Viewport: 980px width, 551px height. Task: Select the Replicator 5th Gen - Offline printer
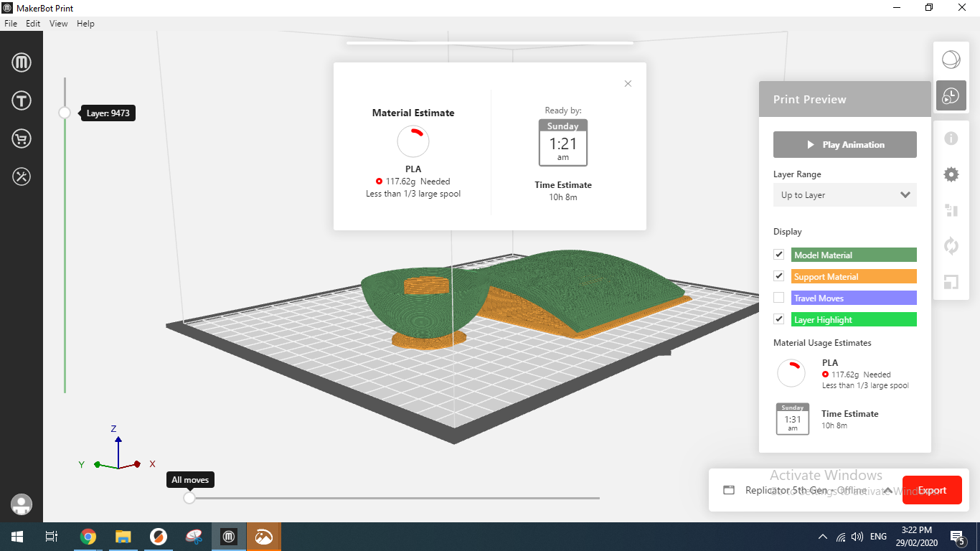click(x=806, y=491)
